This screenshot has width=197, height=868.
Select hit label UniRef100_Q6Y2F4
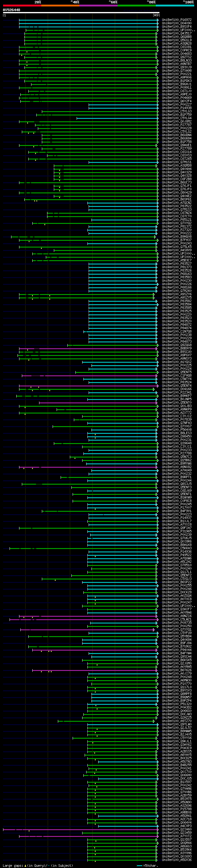click(x=177, y=101)
